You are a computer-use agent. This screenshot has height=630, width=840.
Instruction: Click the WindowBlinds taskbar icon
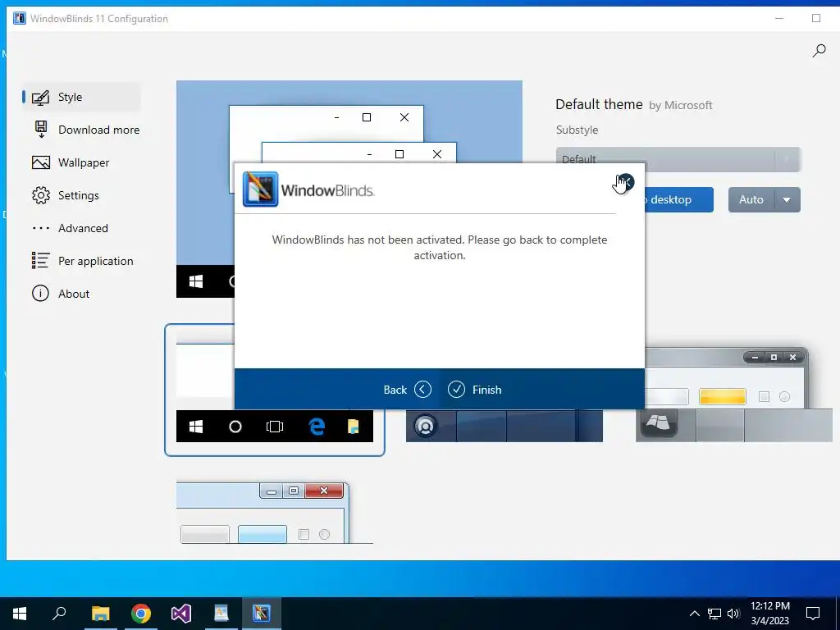tap(262, 614)
